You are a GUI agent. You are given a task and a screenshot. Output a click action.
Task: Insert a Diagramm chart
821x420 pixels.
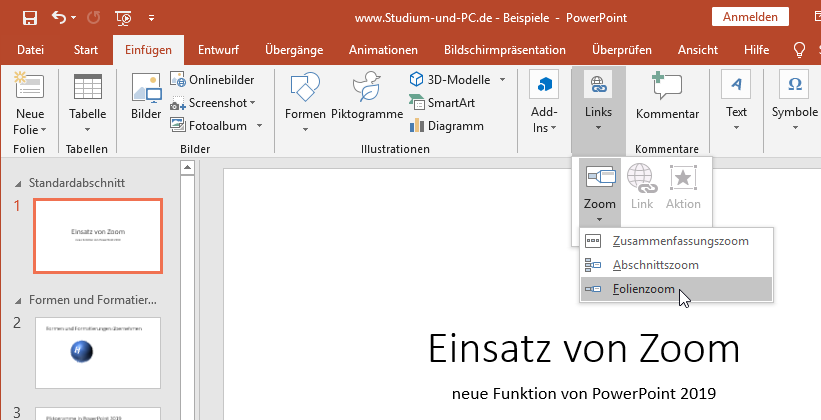tap(447, 126)
